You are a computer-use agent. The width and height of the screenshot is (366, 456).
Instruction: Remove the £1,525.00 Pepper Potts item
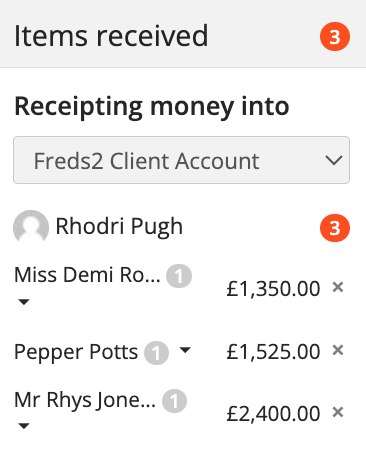pos(338,350)
